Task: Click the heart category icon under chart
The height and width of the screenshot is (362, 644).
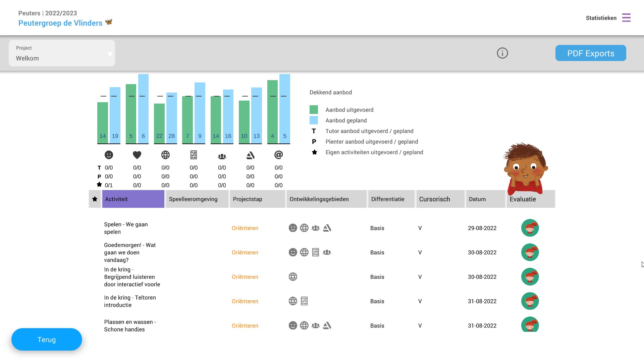Action: tap(137, 155)
